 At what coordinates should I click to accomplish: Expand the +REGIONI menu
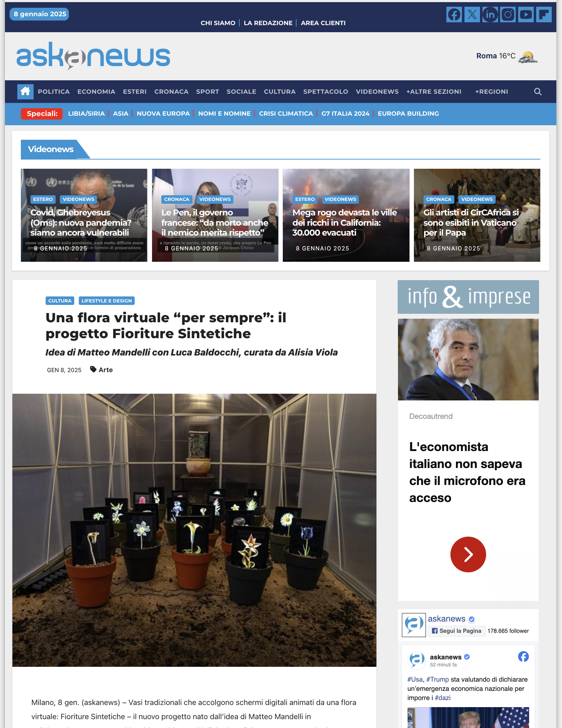(491, 92)
